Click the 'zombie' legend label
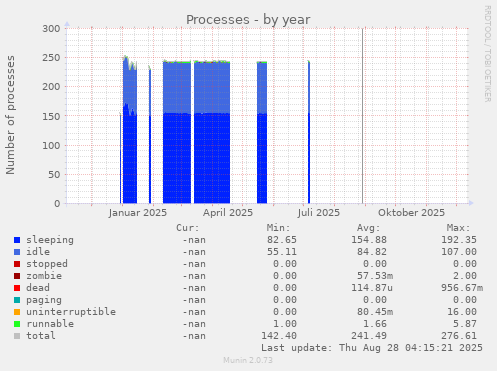The height and width of the screenshot is (371, 497). click(44, 276)
